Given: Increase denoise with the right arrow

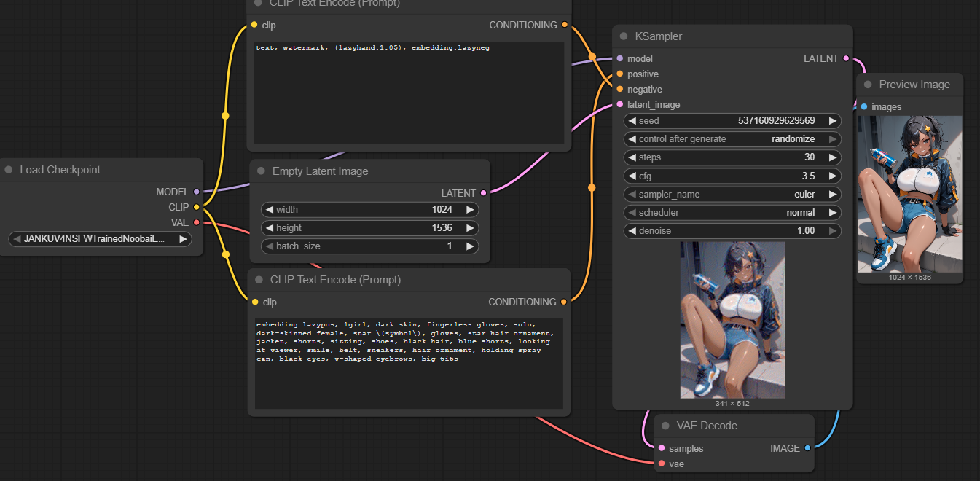Looking at the screenshot, I should tap(833, 231).
